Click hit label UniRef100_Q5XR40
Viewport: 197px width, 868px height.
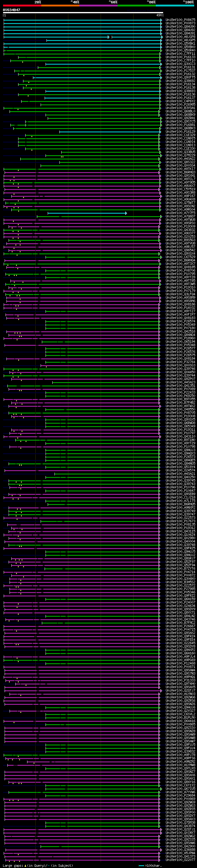coord(180,50)
